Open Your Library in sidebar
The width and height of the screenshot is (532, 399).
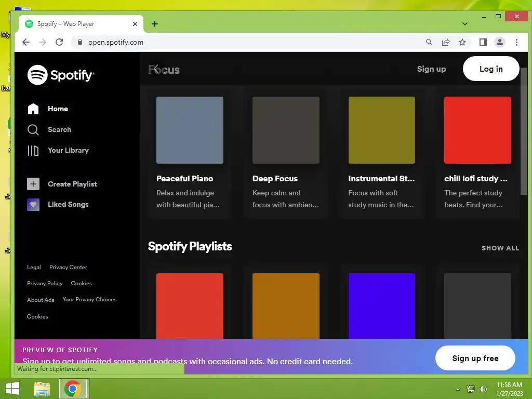[x=68, y=150]
